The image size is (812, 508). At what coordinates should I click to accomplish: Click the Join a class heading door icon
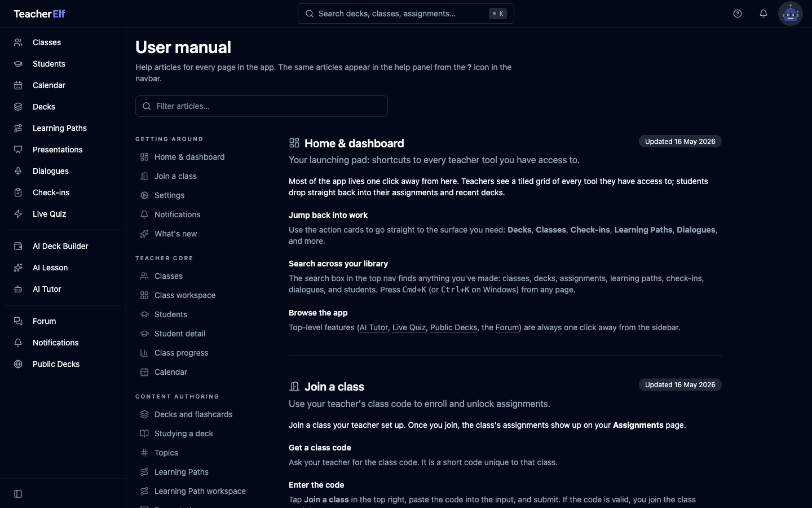click(294, 387)
